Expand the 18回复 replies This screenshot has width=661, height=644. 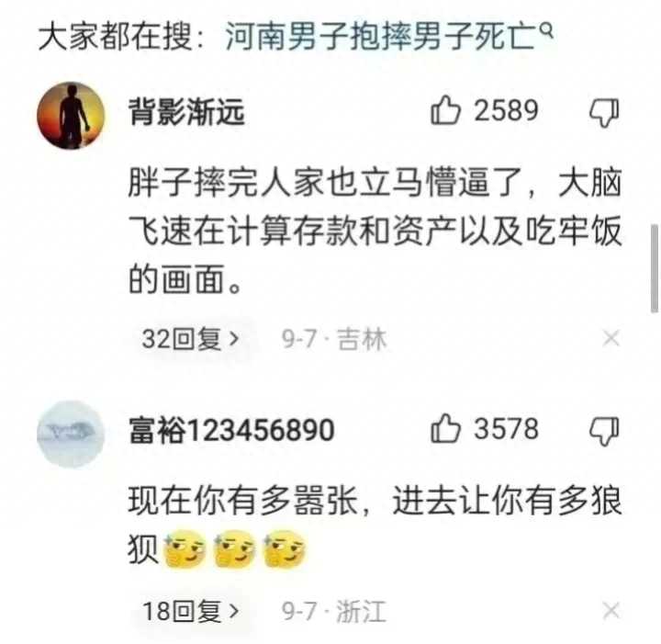[x=191, y=611]
